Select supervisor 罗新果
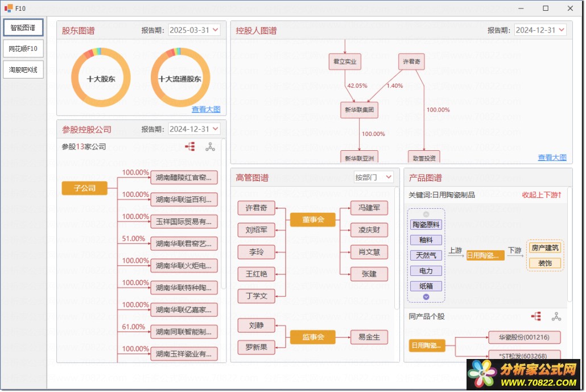Image resolution: width=586 pixels, height=392 pixels. [257, 348]
